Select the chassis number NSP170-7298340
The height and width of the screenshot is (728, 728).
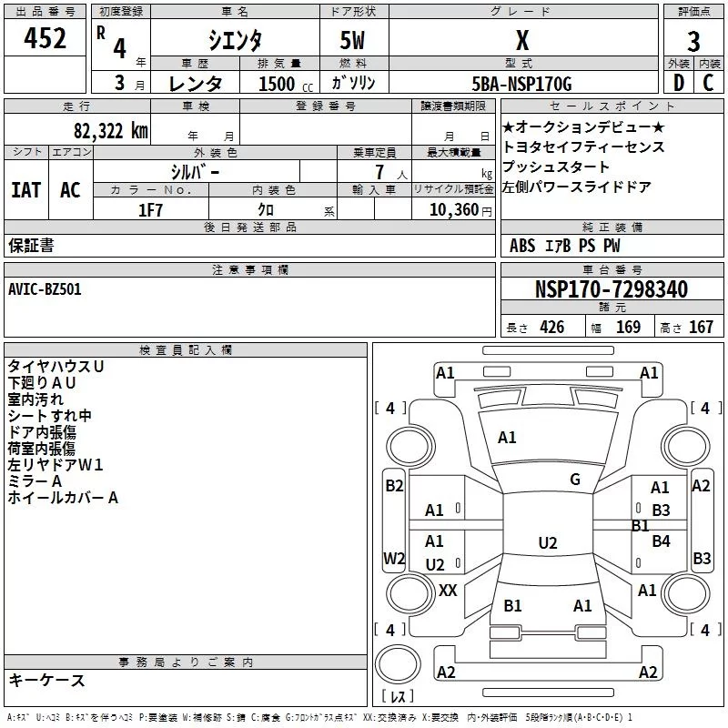tap(612, 289)
